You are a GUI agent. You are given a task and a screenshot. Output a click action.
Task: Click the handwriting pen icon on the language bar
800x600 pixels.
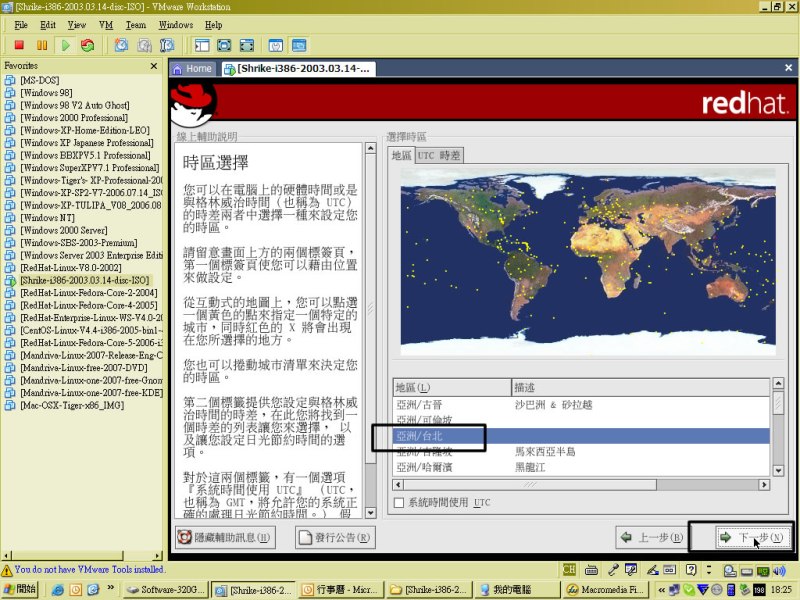click(x=653, y=570)
